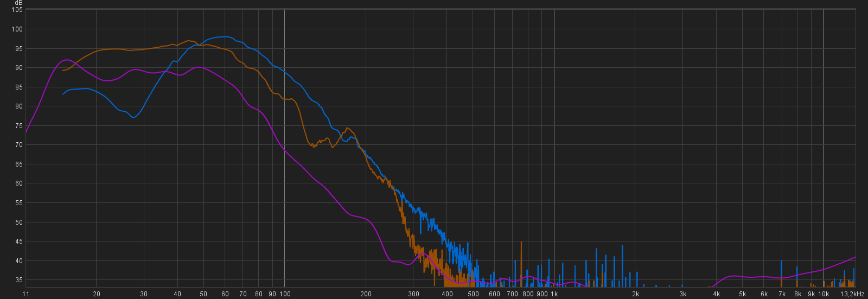Screen dimensions: 868x299
Task: Click the 55 dB vertical axis label
Action: pyautogui.click(x=20, y=203)
